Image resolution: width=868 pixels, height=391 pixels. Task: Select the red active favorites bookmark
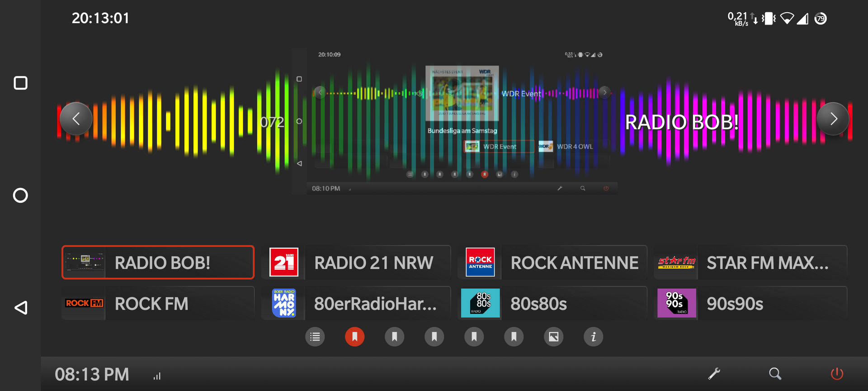coord(355,337)
